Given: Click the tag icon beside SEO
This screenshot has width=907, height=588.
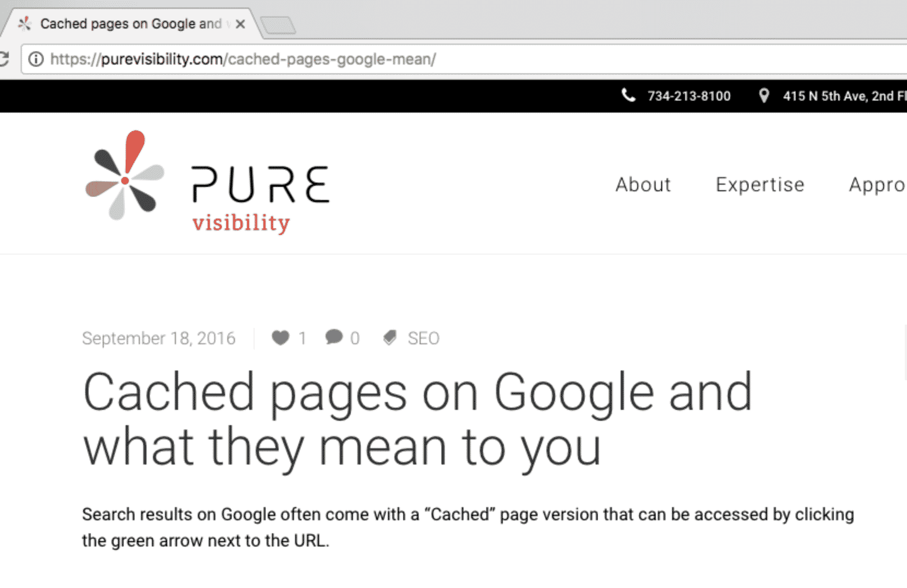Looking at the screenshot, I should pyautogui.click(x=390, y=338).
